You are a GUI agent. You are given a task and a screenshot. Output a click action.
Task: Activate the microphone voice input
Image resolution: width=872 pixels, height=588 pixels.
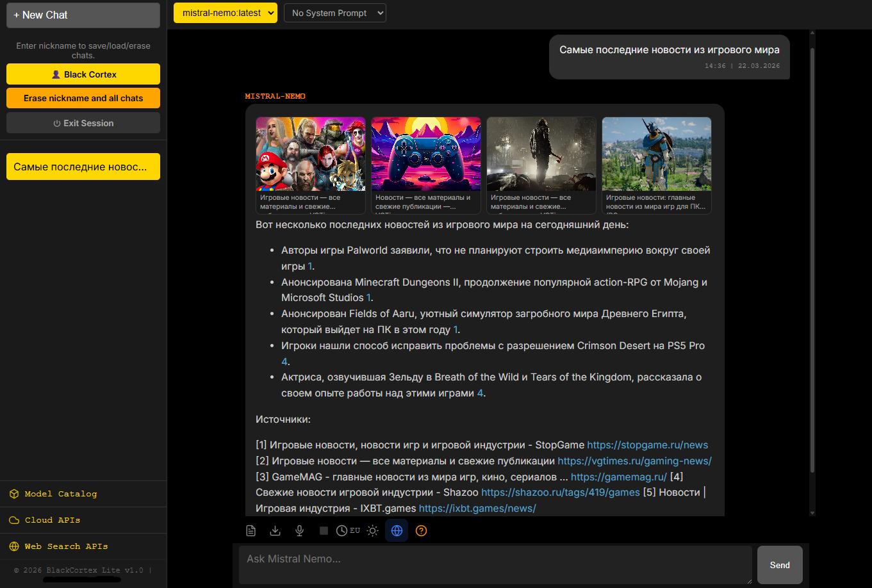coord(299,530)
